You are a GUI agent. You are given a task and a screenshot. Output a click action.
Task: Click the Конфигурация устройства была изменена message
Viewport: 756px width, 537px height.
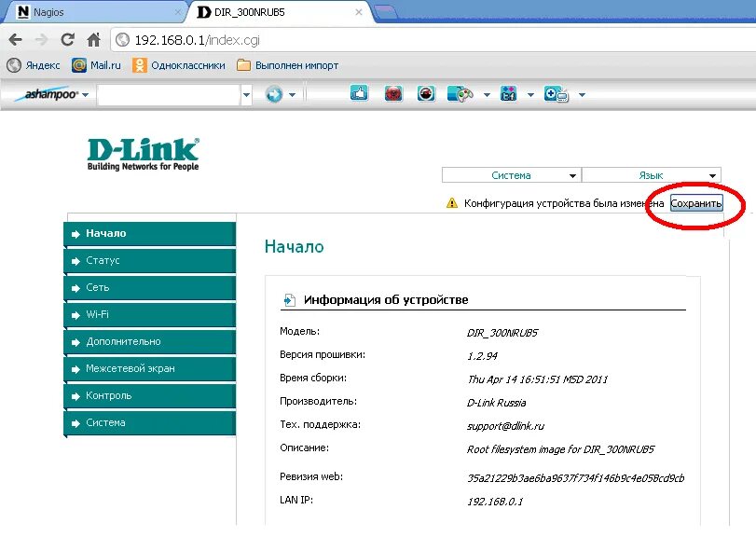[x=564, y=203]
